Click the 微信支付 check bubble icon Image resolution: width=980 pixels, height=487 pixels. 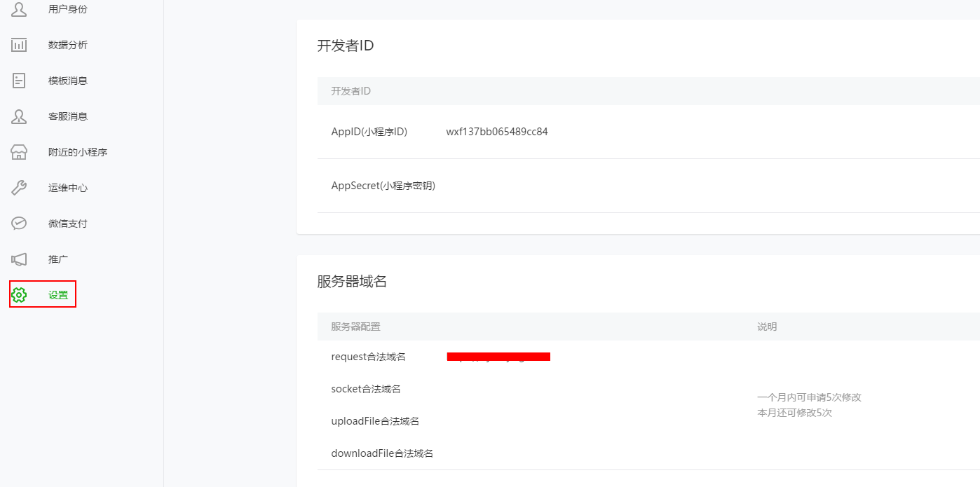19,224
